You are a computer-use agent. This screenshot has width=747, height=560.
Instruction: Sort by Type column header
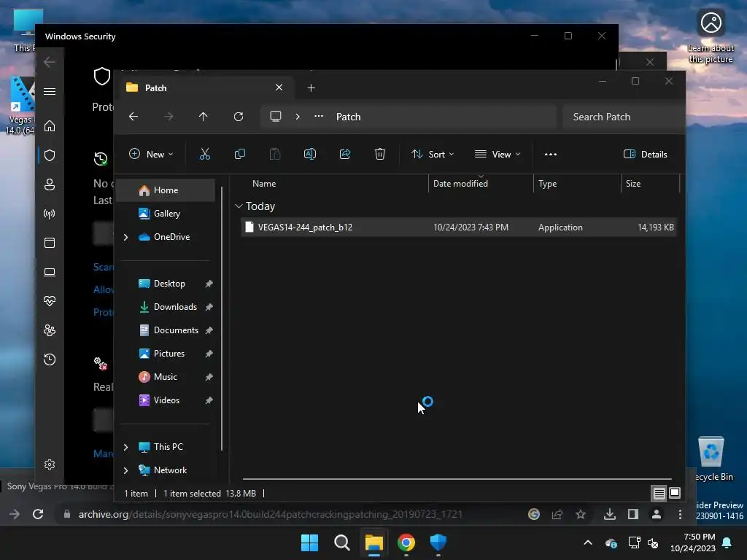[x=578, y=184]
